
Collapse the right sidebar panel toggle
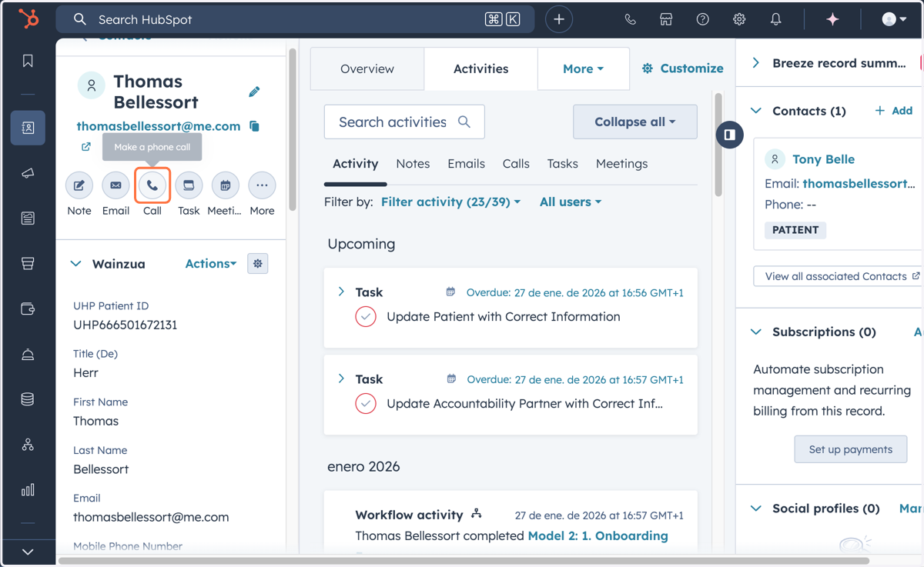729,135
